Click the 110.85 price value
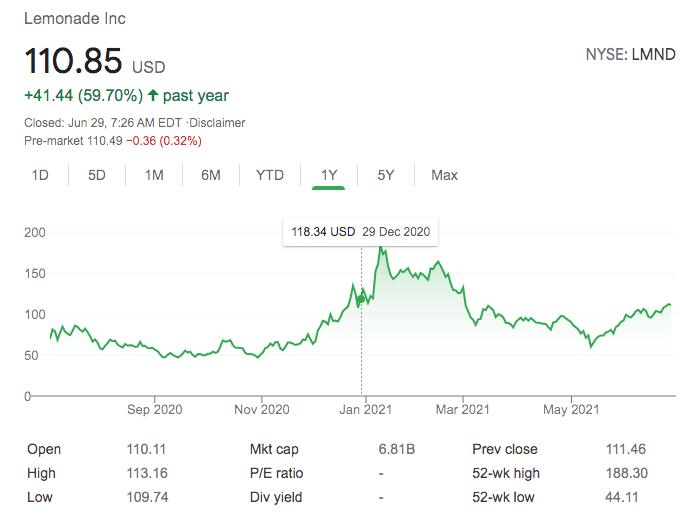Screen dimensions: 695x526 click(x=73, y=61)
